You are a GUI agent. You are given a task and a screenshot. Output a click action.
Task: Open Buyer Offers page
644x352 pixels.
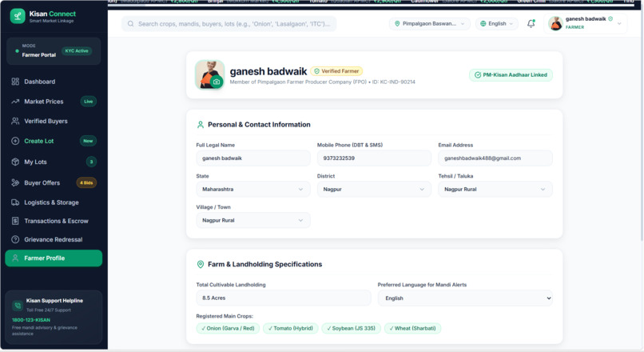tap(54, 182)
